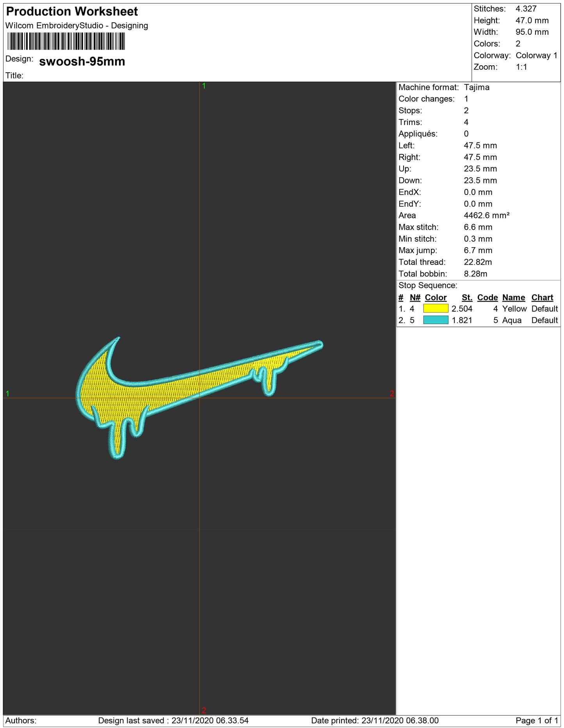Click the Min stitch value '0.3 mm'

[478, 239]
